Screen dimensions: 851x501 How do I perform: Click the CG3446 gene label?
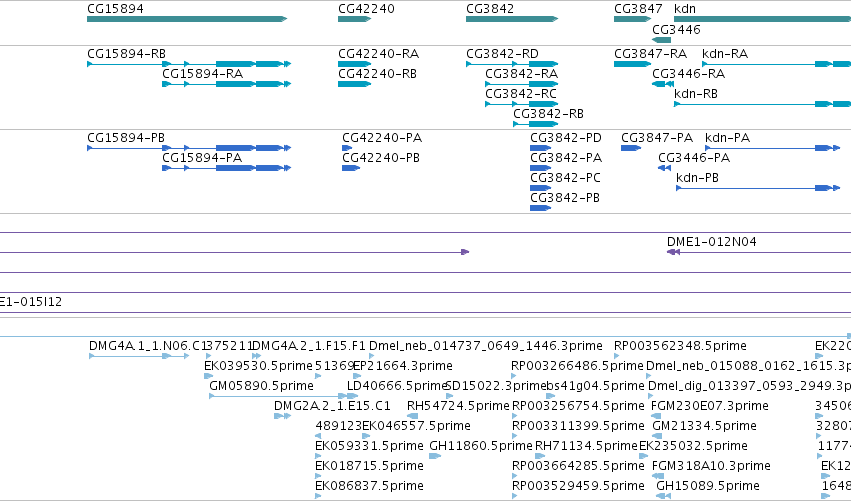pyautogui.click(x=676, y=29)
